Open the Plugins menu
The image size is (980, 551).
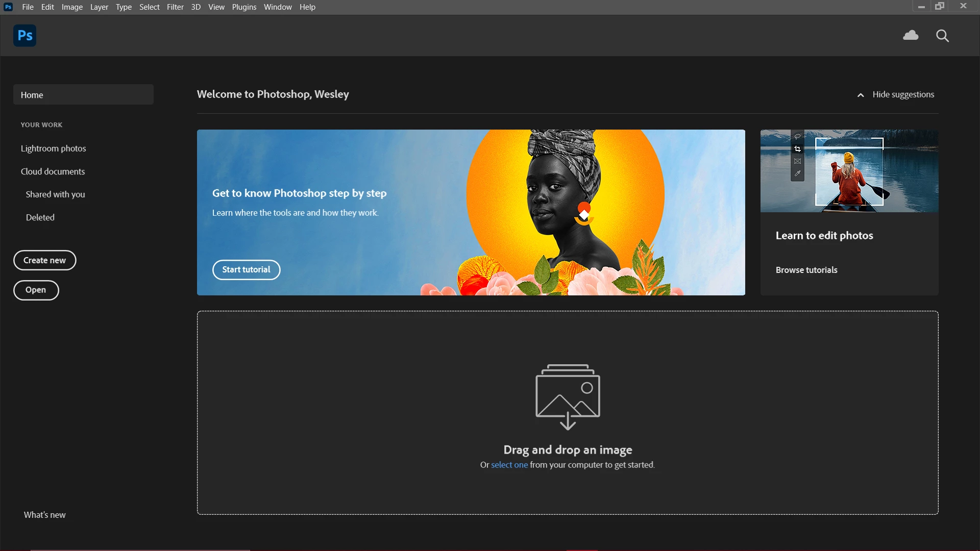click(244, 7)
